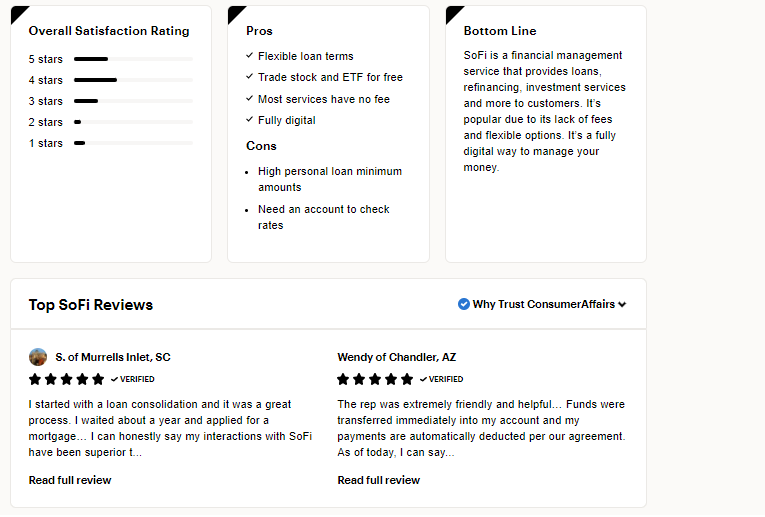765x517 pixels.
Task: Click the checkmark beside Most services have no fee
Action: 249,99
